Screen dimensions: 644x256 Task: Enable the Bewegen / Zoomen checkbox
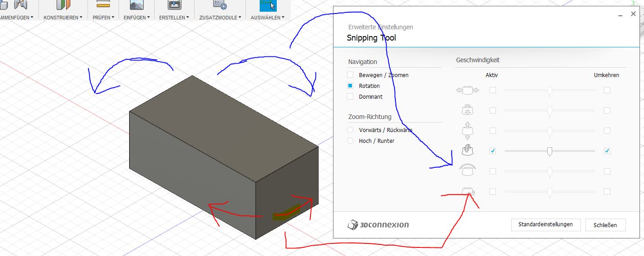(x=350, y=75)
